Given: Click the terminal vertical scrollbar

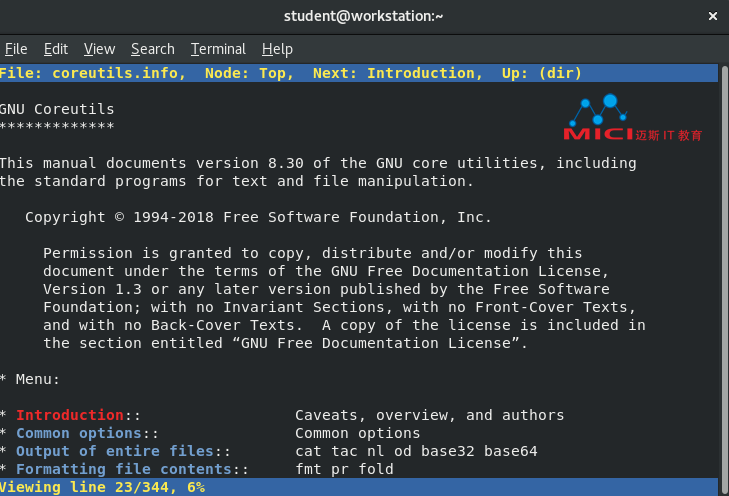Looking at the screenshot, I should pos(724,279).
